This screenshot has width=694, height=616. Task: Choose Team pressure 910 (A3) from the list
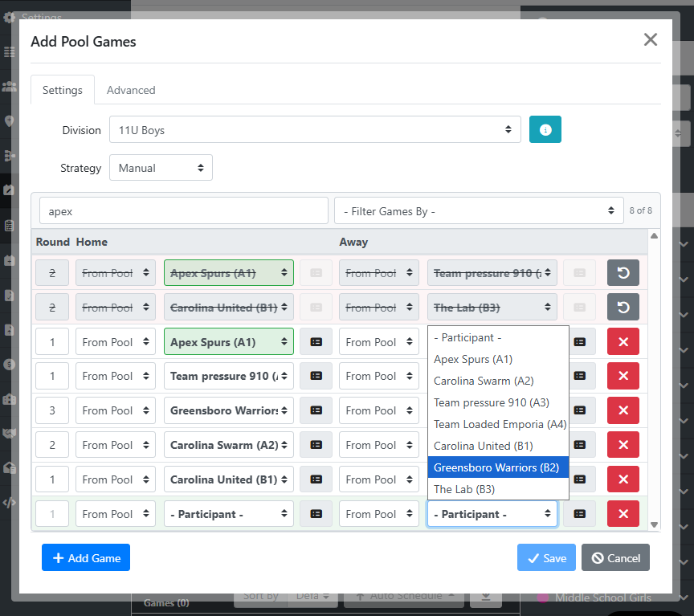[498, 402]
